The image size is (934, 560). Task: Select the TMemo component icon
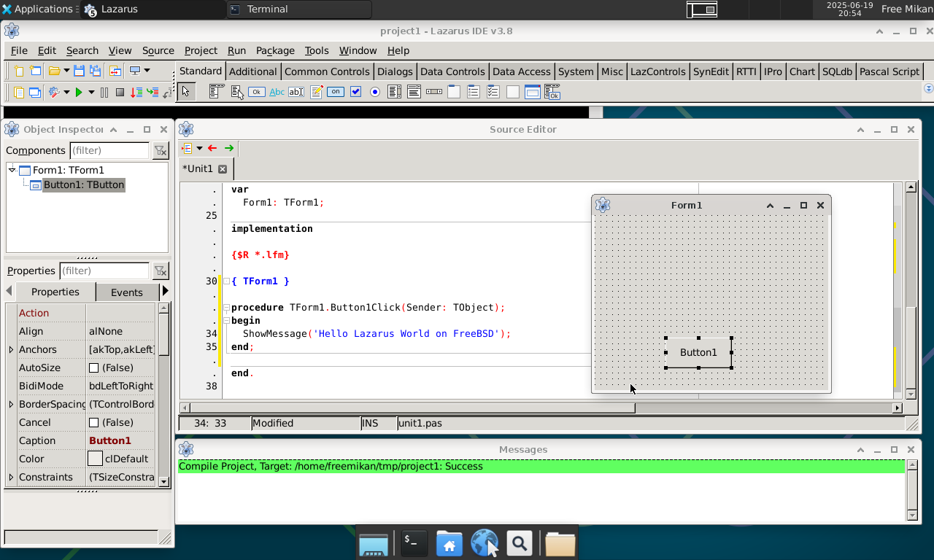317,92
